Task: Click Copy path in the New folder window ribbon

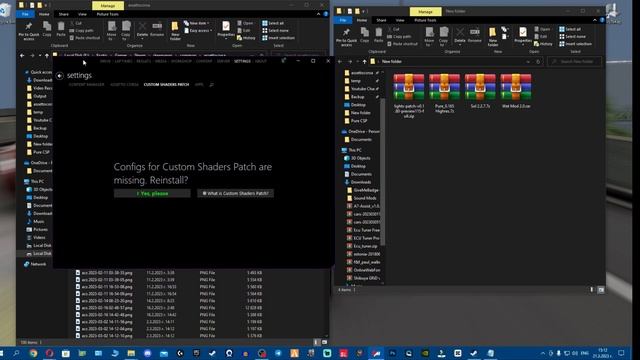Action: tap(400, 37)
